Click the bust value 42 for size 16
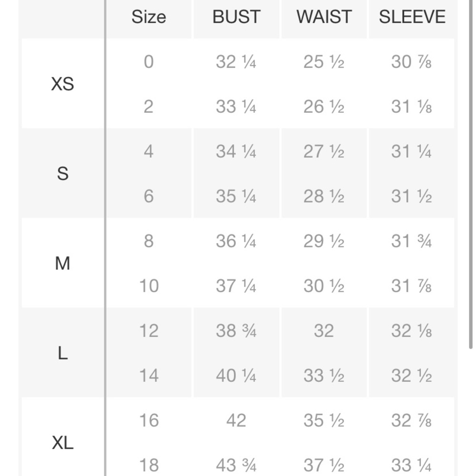The image size is (476, 476). (x=236, y=420)
